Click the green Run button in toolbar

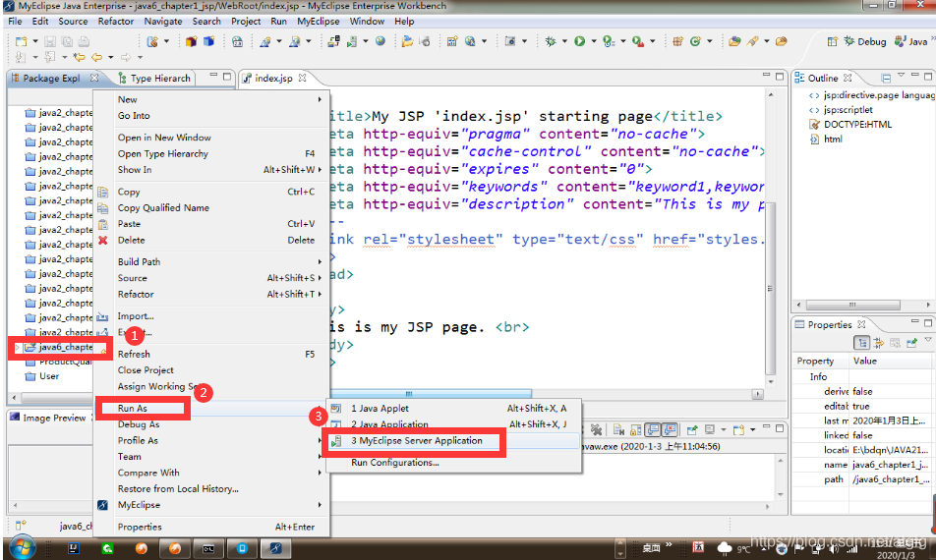[x=579, y=41]
